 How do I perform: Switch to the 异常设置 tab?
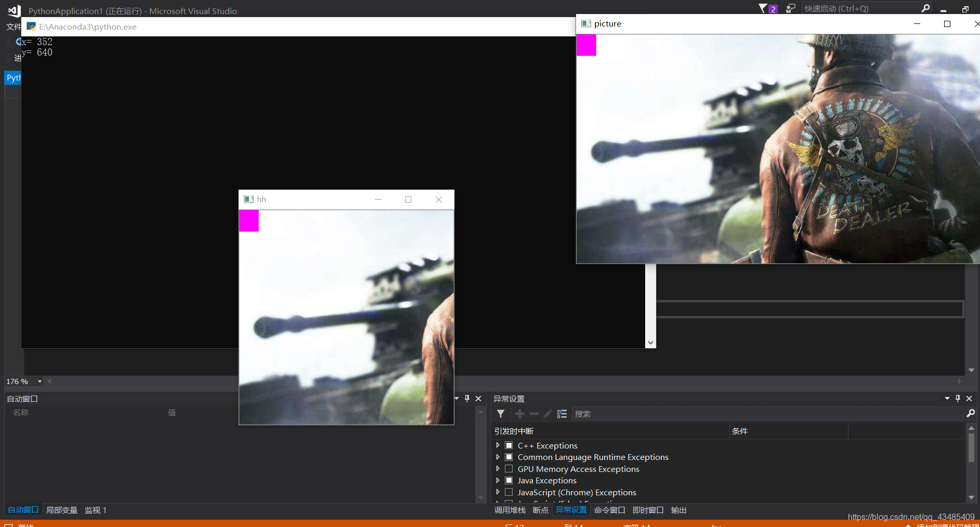pos(571,510)
